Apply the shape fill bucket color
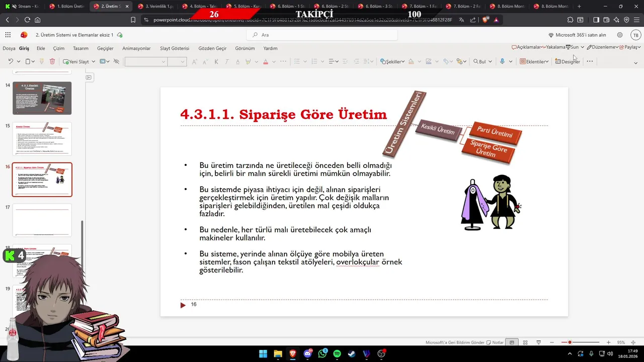 411,61
